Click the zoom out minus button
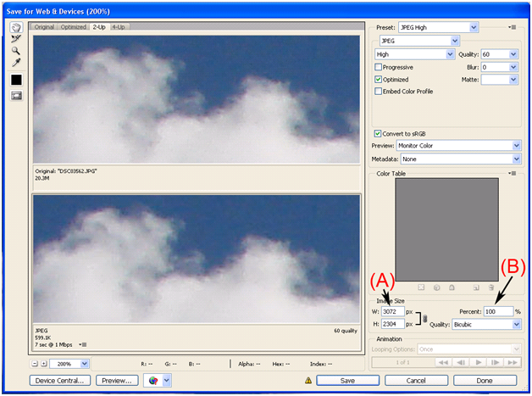This screenshot has height=396, width=532. [35, 364]
